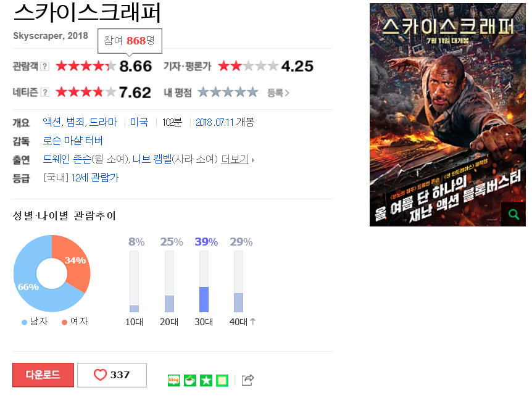Click the netizen rating help icon
This screenshot has width=532, height=398.
[45, 93]
